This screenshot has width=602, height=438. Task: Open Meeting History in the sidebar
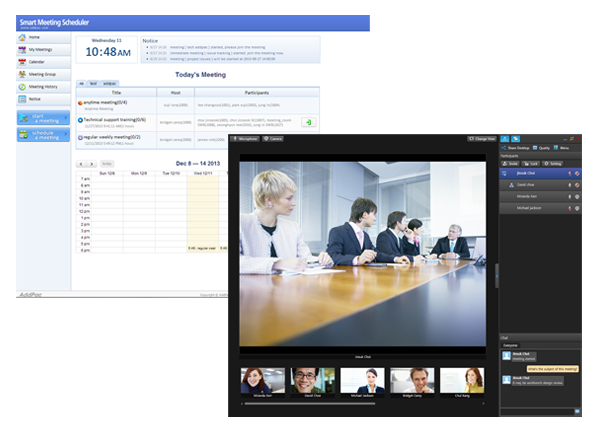pyautogui.click(x=43, y=87)
